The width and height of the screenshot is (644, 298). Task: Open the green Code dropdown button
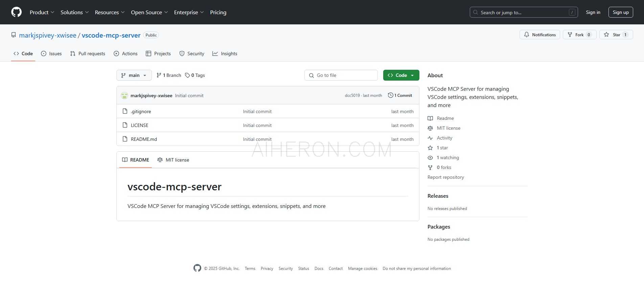pos(401,75)
